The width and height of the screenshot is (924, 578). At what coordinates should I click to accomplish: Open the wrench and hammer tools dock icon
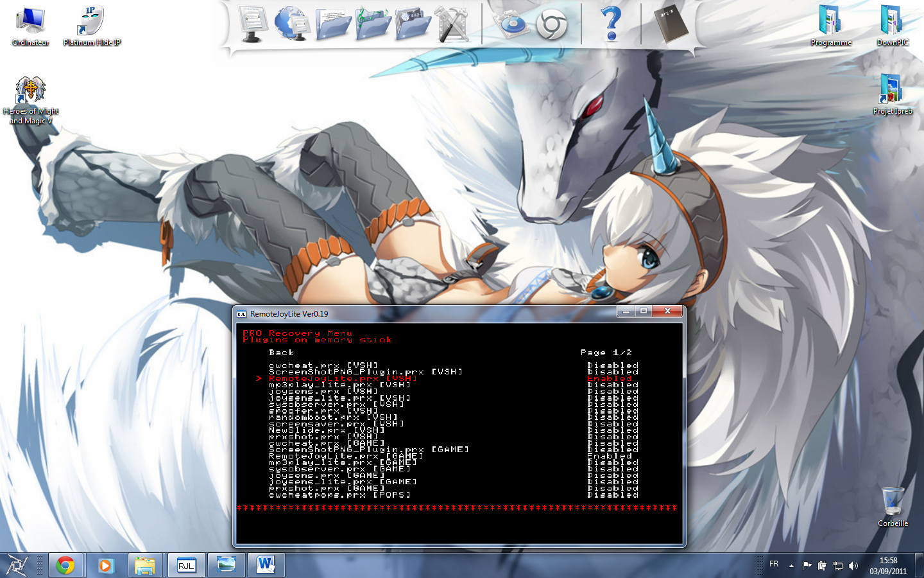pyautogui.click(x=453, y=24)
